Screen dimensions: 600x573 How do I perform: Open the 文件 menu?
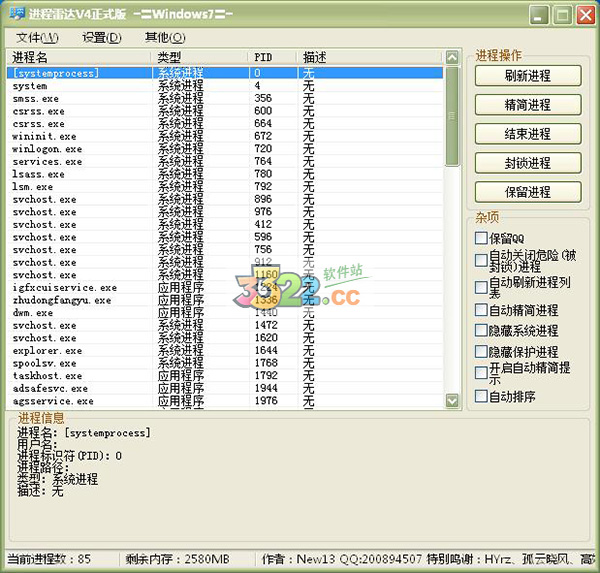(37, 38)
